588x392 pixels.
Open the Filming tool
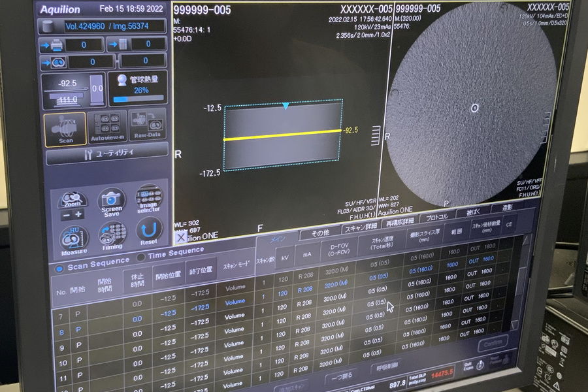tap(112, 236)
